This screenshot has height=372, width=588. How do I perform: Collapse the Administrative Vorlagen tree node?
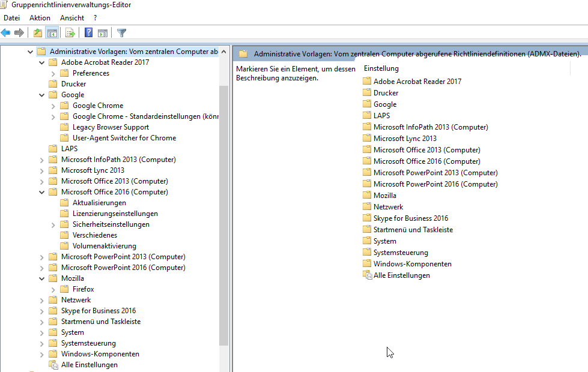(x=31, y=52)
